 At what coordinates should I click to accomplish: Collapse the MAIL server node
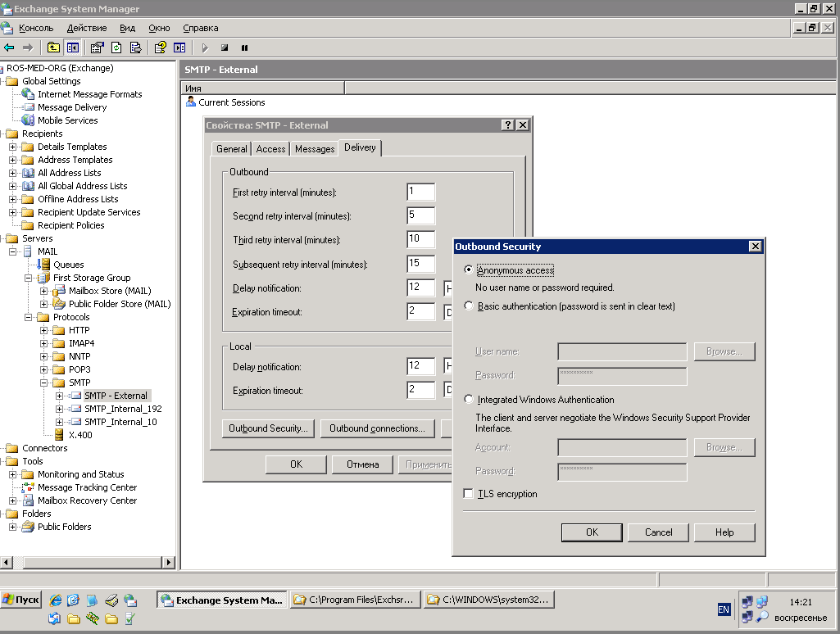(x=12, y=251)
